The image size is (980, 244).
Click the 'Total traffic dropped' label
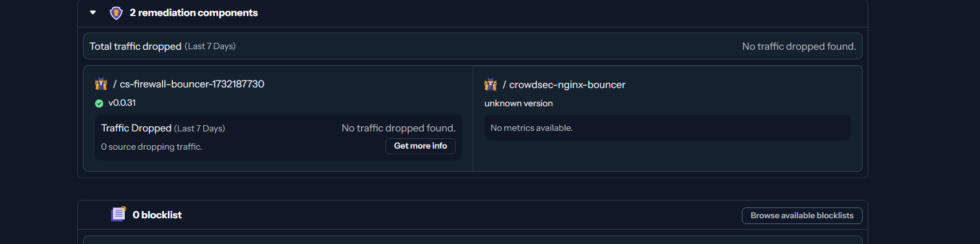pyautogui.click(x=136, y=46)
